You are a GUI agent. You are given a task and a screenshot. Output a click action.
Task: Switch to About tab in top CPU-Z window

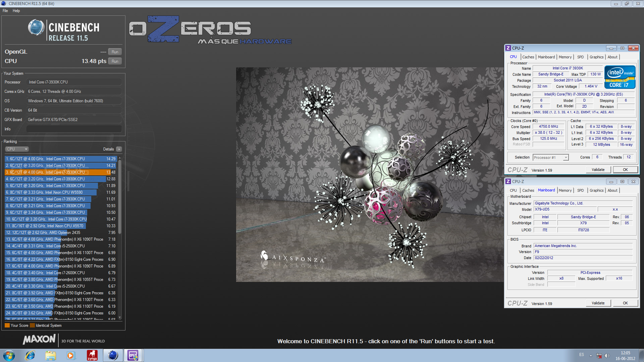point(612,57)
